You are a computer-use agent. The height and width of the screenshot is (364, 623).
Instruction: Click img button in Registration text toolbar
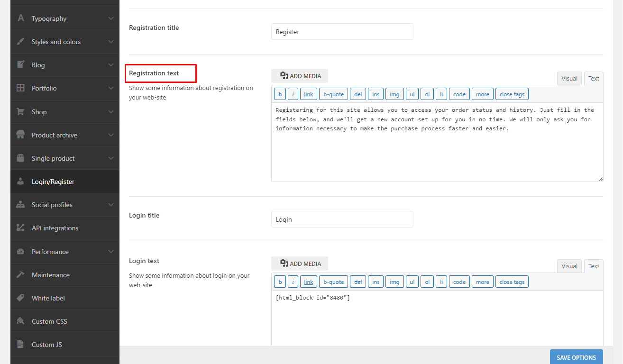tap(394, 94)
